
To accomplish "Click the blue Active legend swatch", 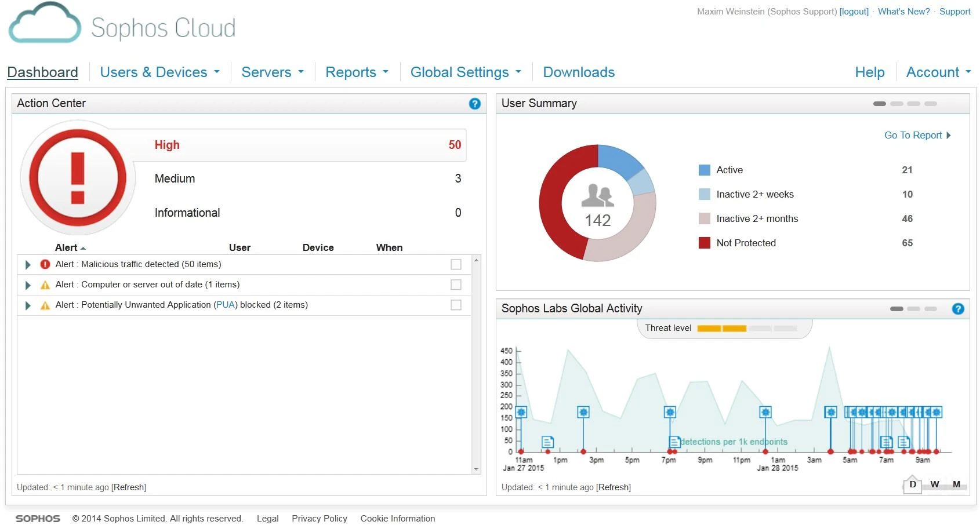I will [x=705, y=170].
